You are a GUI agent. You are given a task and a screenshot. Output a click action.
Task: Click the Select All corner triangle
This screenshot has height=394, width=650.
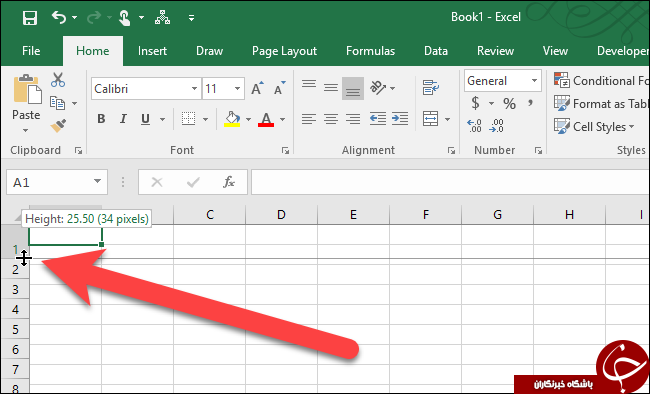coord(18,217)
